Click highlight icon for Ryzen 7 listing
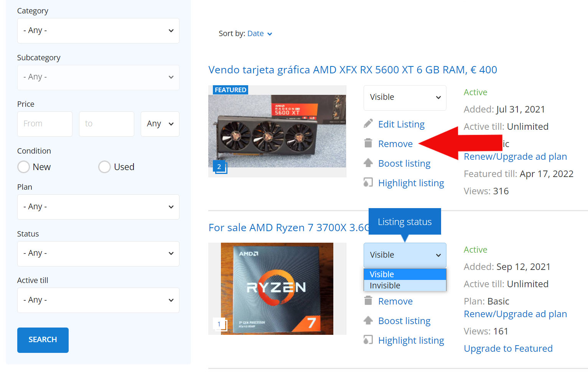The width and height of the screenshot is (588, 374). tap(368, 340)
